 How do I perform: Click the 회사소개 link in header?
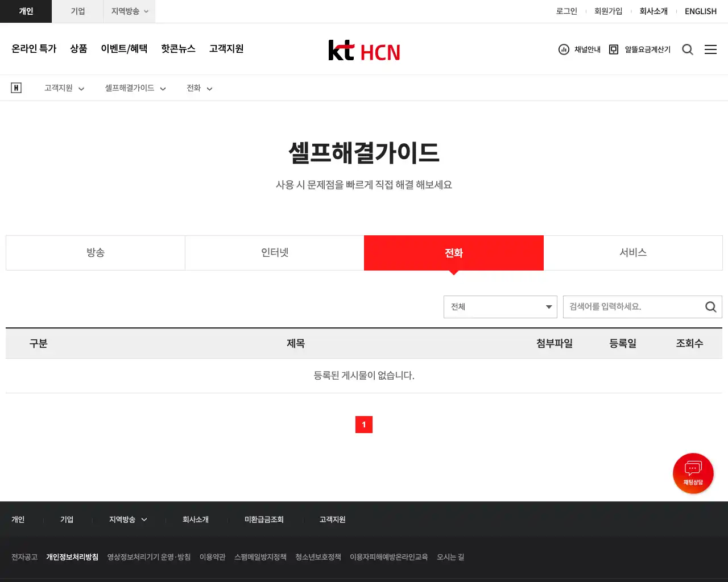tap(653, 11)
